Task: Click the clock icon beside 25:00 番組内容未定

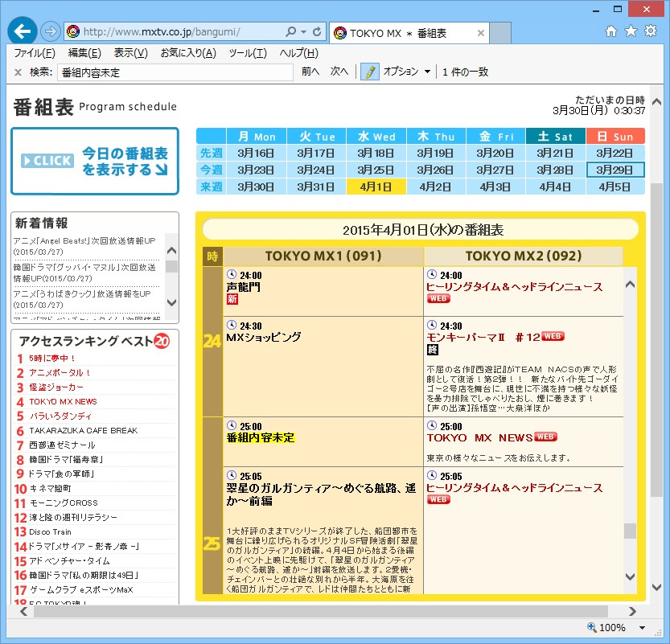Action: pos(231,425)
